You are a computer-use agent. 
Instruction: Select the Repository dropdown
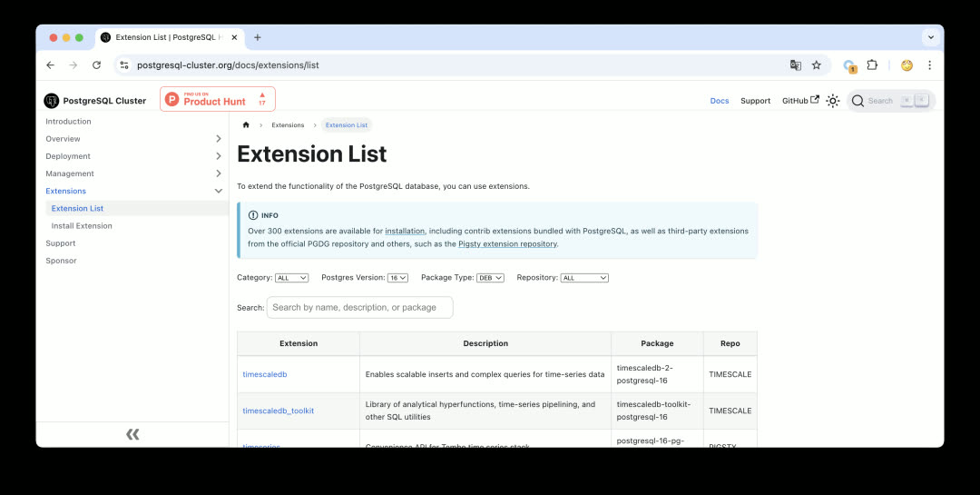584,278
